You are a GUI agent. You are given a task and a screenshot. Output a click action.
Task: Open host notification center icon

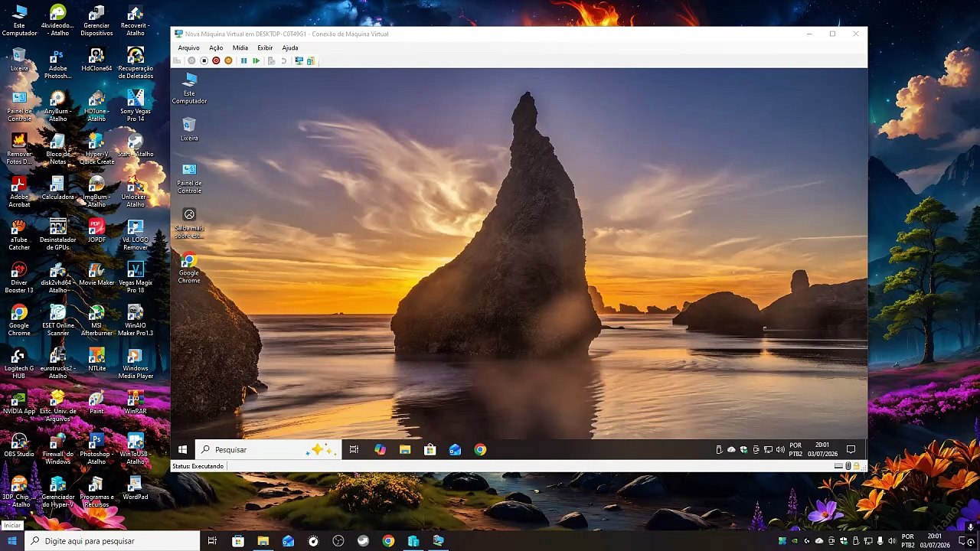click(962, 541)
